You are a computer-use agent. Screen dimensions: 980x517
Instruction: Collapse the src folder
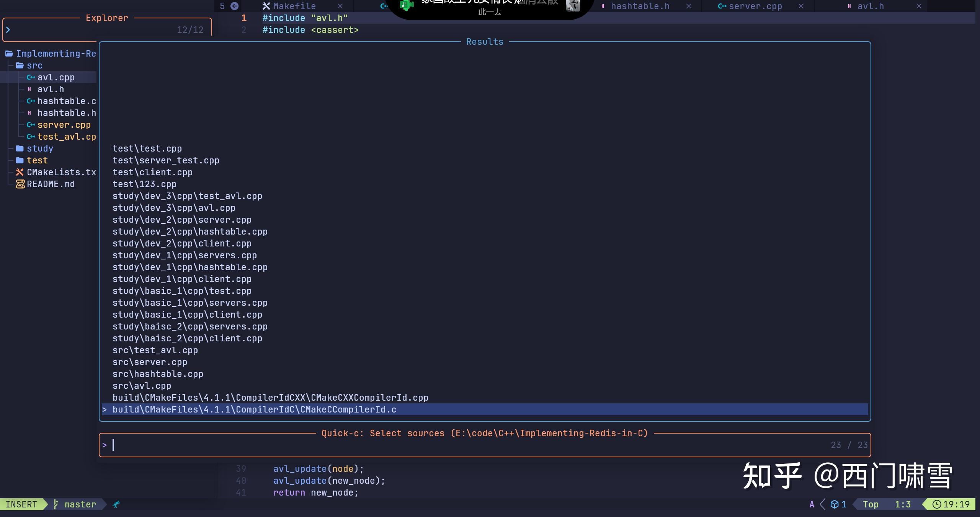[34, 65]
